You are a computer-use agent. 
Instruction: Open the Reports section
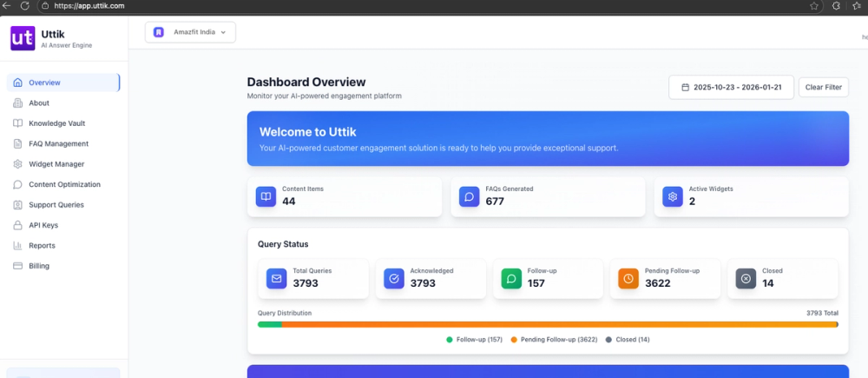[x=63, y=246]
